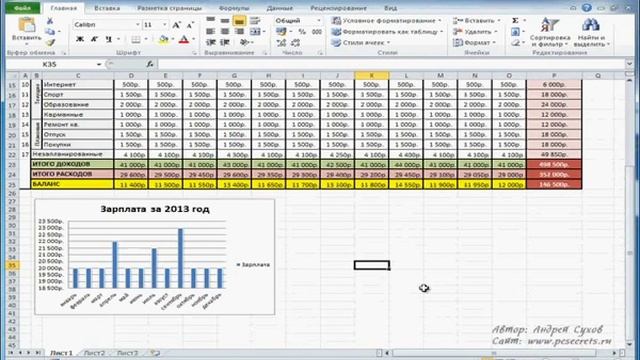Decrease font size with small A icon

190,25
